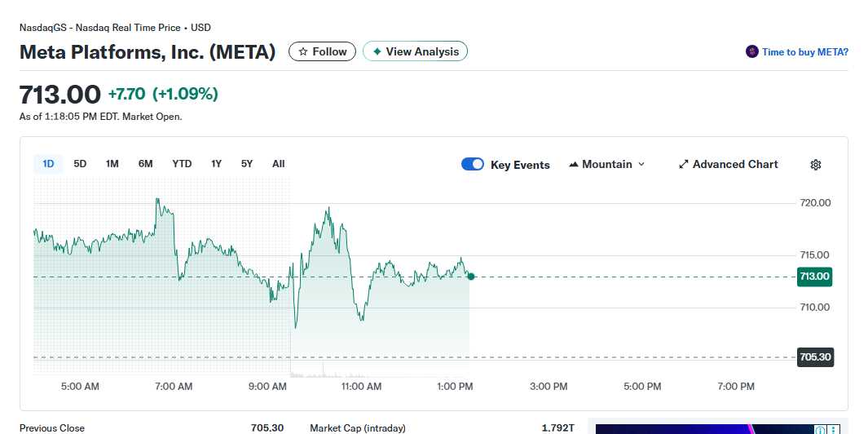Open the 'Time to buy META?' link
868x434 pixels.
tap(805, 52)
